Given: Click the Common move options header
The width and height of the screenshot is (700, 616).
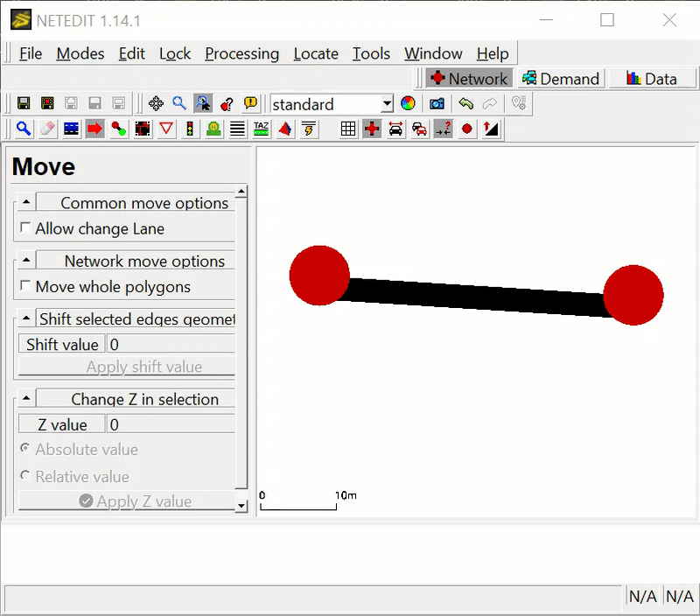Looking at the screenshot, I should (136, 202).
